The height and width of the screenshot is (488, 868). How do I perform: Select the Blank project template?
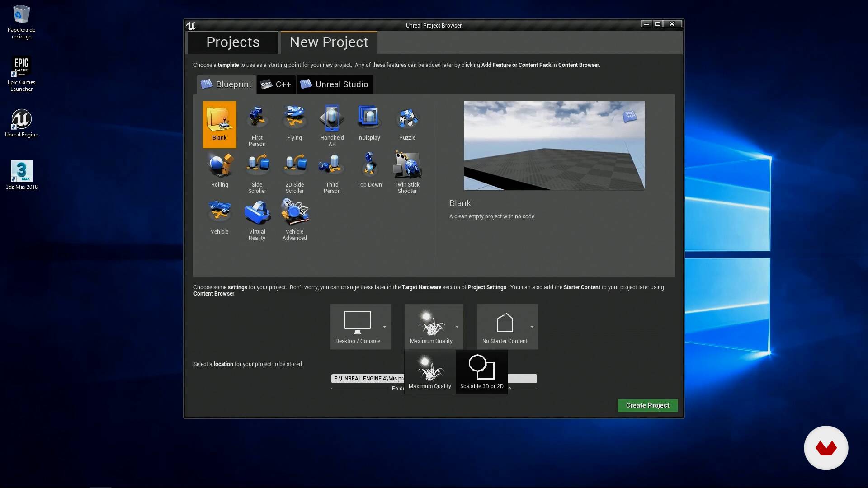(219, 124)
